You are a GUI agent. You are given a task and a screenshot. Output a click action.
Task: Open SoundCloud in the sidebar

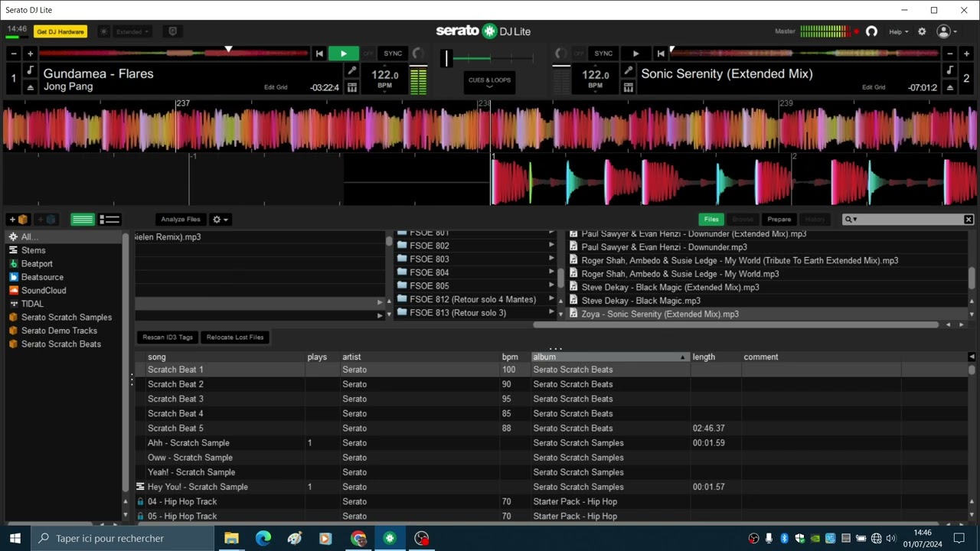(x=64, y=290)
